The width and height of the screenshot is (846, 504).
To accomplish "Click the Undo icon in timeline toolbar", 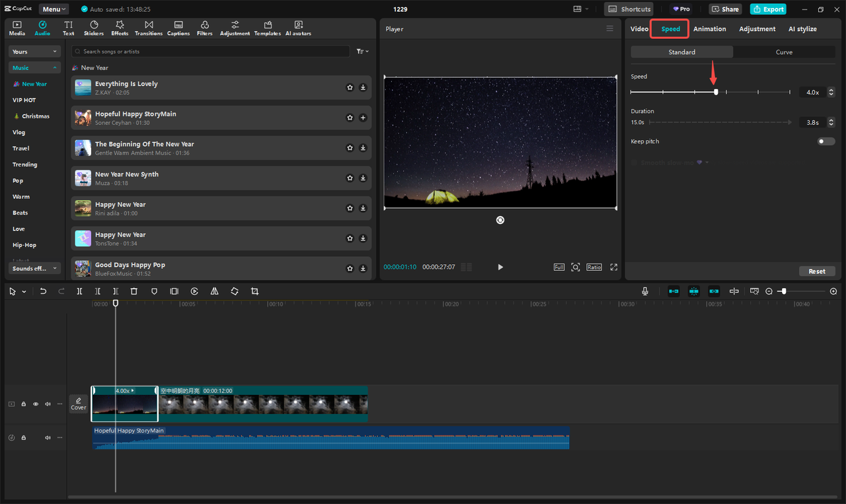I will (43, 291).
